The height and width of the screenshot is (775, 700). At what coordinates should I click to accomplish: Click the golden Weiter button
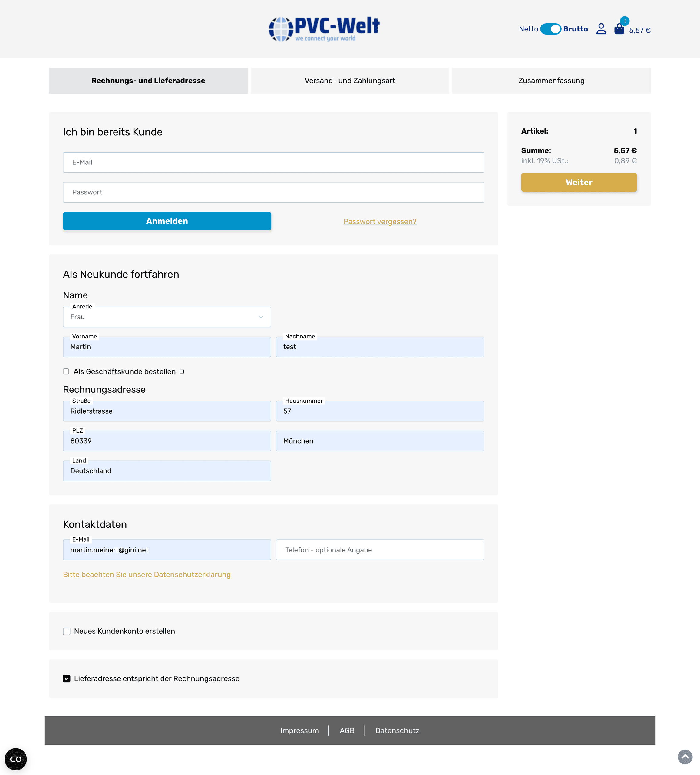[579, 182]
